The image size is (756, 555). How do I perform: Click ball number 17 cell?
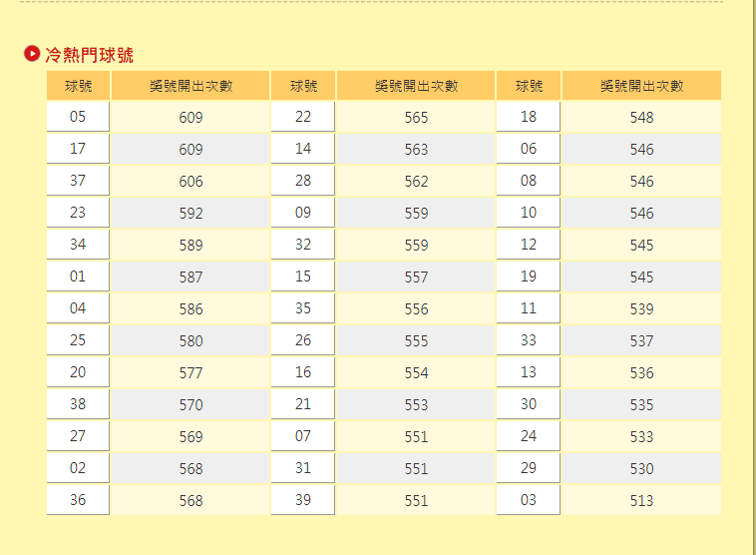(x=78, y=148)
